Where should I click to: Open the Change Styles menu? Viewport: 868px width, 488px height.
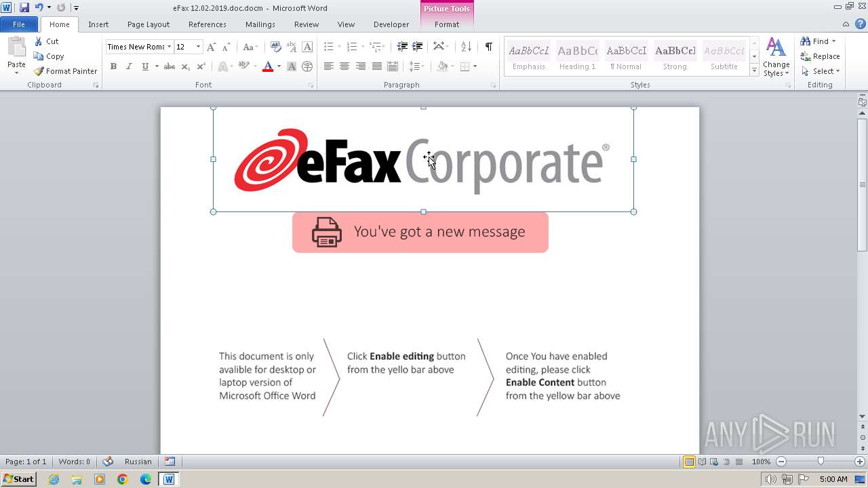pos(776,57)
